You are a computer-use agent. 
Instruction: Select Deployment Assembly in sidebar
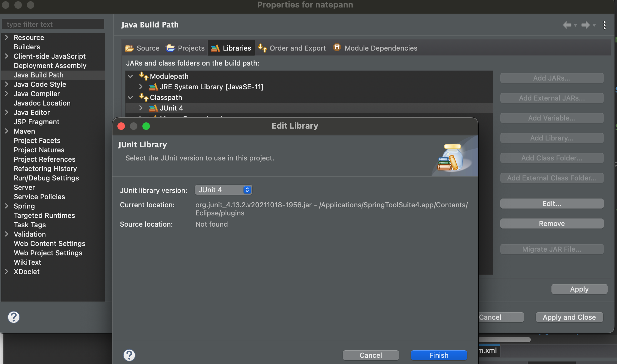pos(50,66)
